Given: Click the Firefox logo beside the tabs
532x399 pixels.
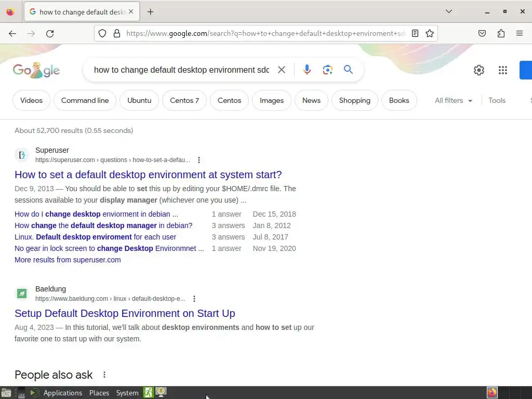Looking at the screenshot, I should click(10, 12).
